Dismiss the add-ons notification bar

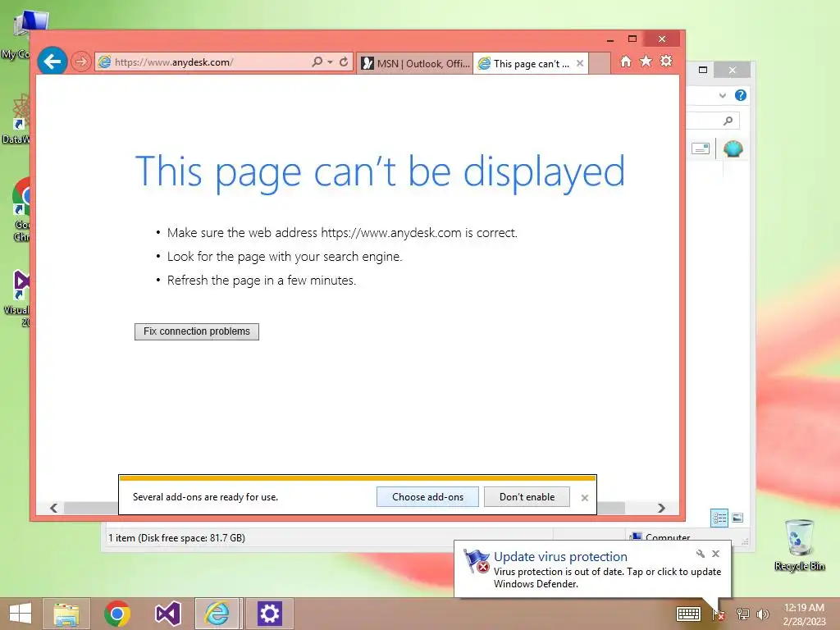584,498
